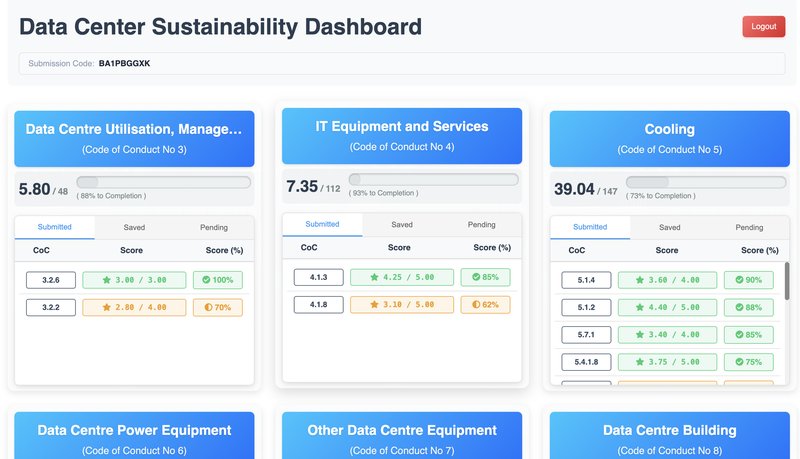Switch to Pending tab in IT Equipment card

tap(482, 224)
